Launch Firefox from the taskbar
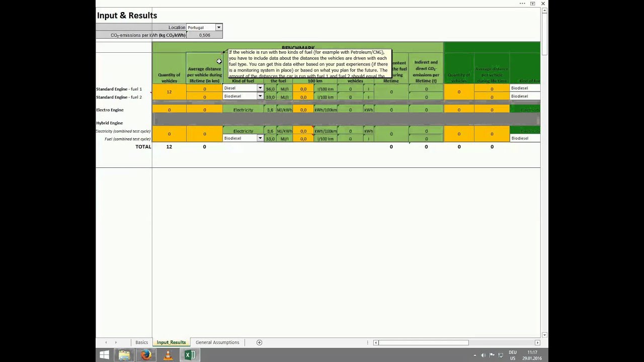The width and height of the screenshot is (644, 362). pos(146,355)
